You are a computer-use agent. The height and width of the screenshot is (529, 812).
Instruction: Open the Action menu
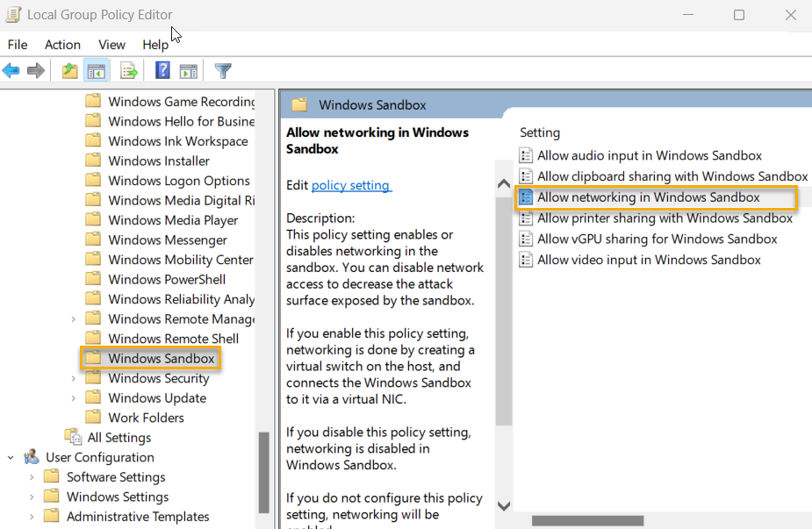(62, 44)
